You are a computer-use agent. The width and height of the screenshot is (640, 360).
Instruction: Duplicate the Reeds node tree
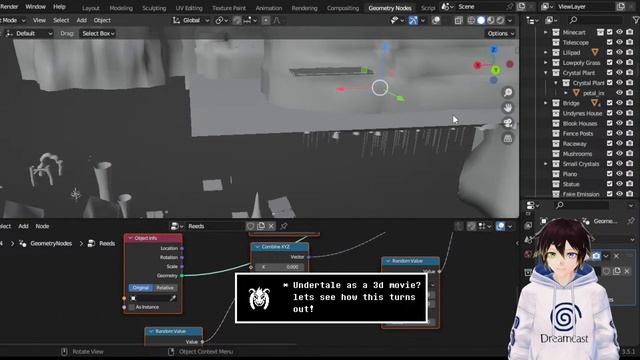point(261,226)
